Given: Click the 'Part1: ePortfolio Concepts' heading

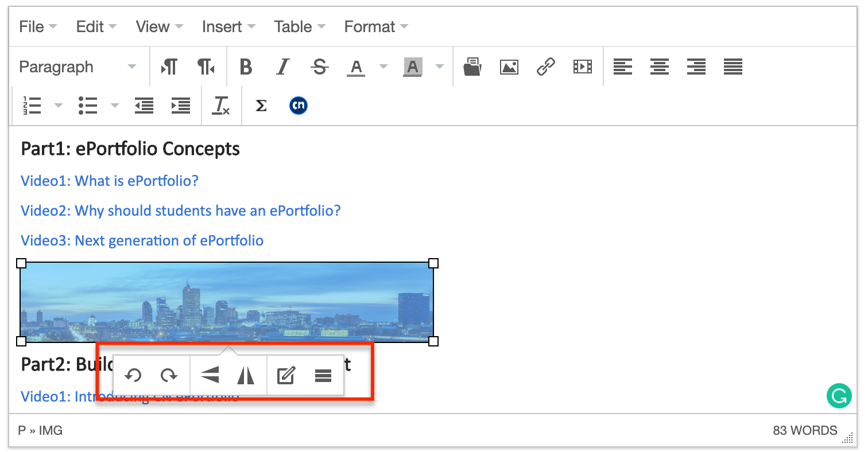Looking at the screenshot, I should (130, 149).
